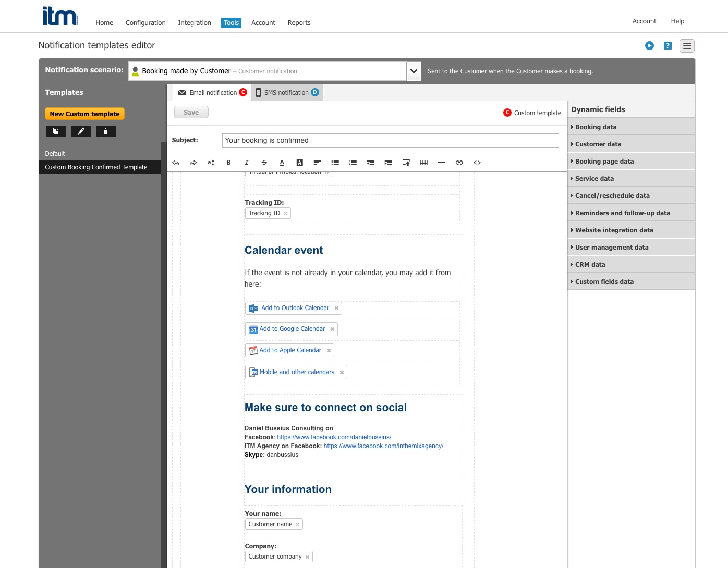728x568 pixels.
Task: Undo the last edit in the editor
Action: coord(176,163)
